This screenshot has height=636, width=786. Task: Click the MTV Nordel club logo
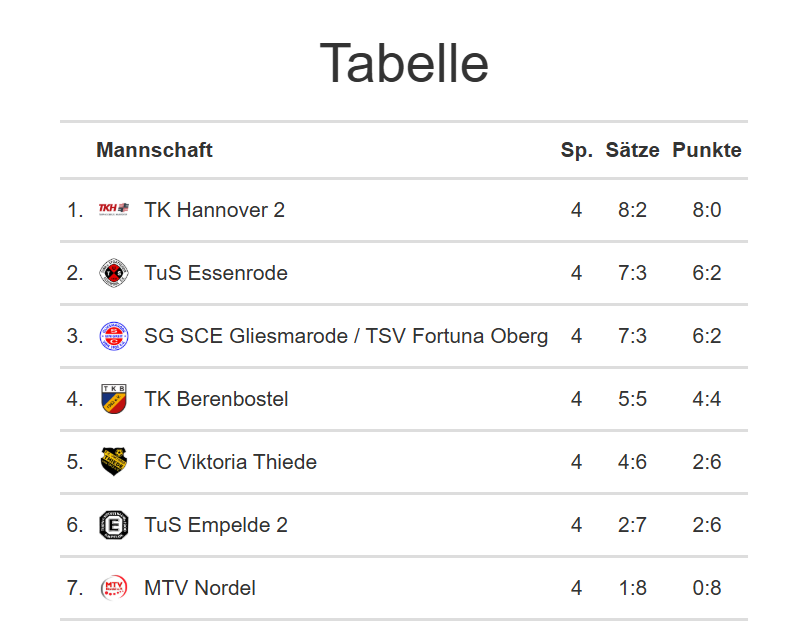point(114,588)
